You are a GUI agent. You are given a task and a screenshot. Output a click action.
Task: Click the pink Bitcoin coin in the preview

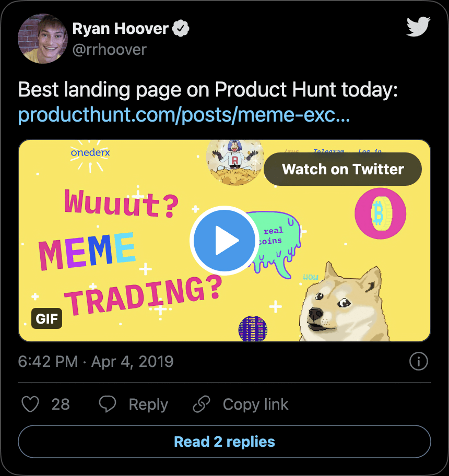(x=380, y=213)
